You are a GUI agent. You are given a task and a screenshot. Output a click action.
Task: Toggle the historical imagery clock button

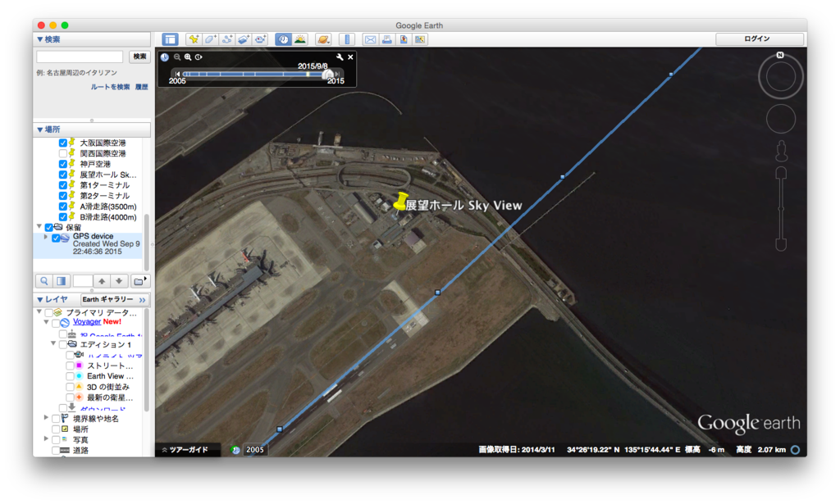tap(283, 39)
